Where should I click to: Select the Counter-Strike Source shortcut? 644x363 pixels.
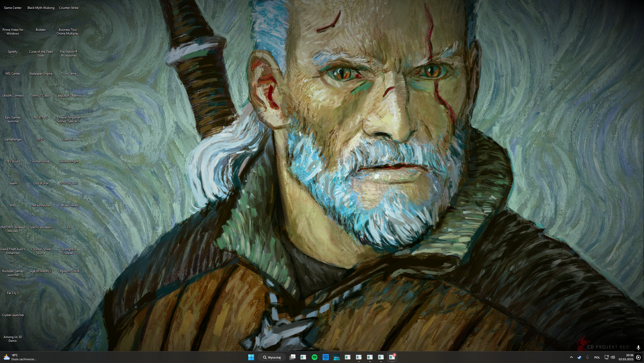(41, 251)
